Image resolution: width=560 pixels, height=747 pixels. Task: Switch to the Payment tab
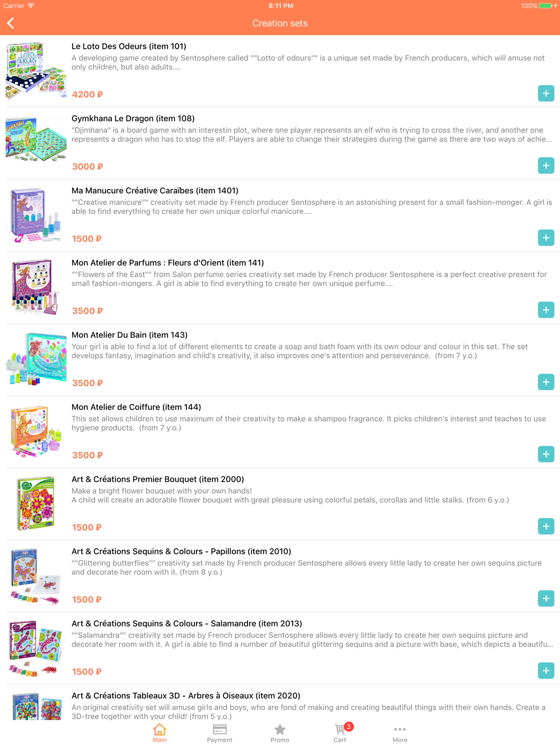point(220,733)
